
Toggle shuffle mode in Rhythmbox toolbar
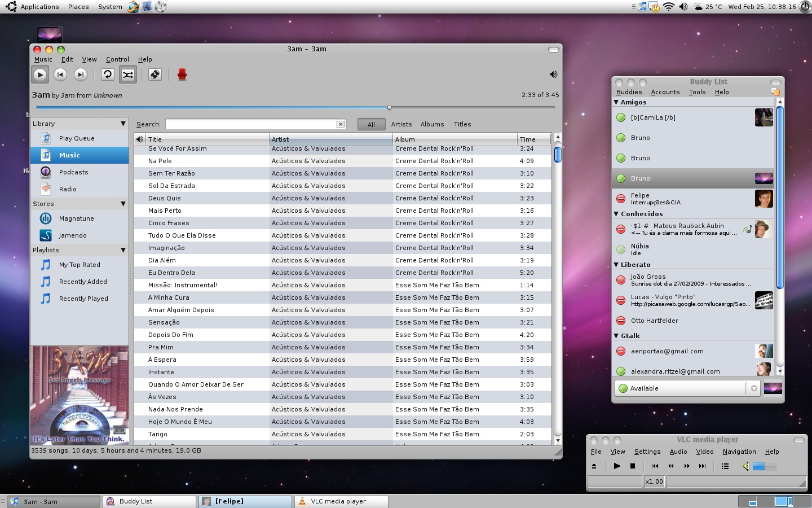(128, 75)
